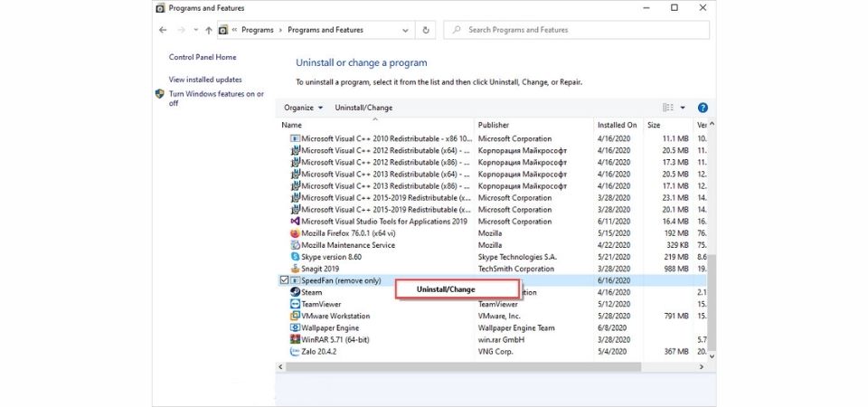This screenshot has height=407, width=868.
Task: Click the search magnifier icon
Action: tap(457, 30)
